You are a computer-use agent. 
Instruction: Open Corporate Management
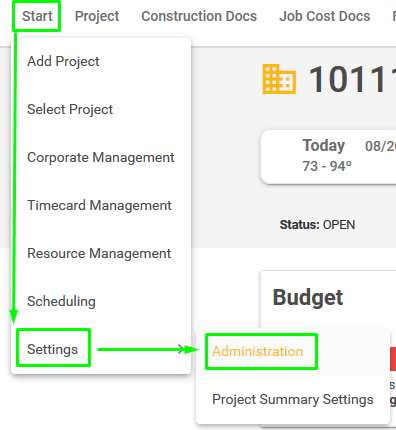(x=101, y=157)
